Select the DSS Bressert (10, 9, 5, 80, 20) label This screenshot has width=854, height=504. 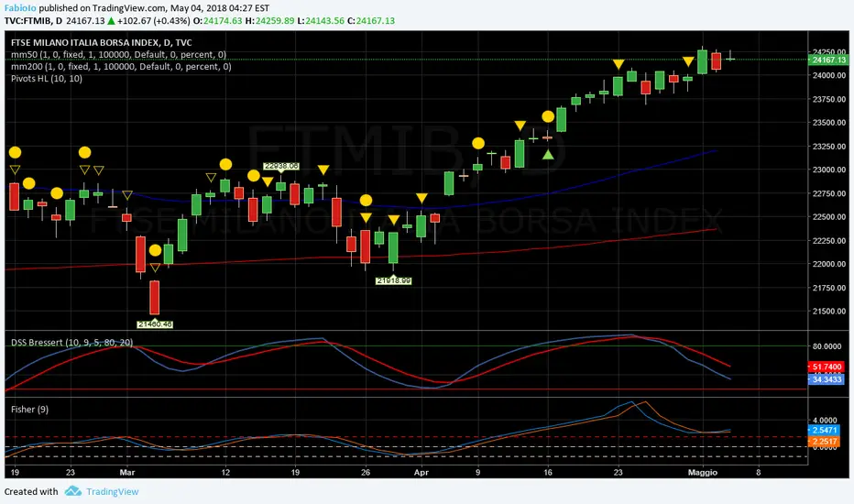(71, 342)
